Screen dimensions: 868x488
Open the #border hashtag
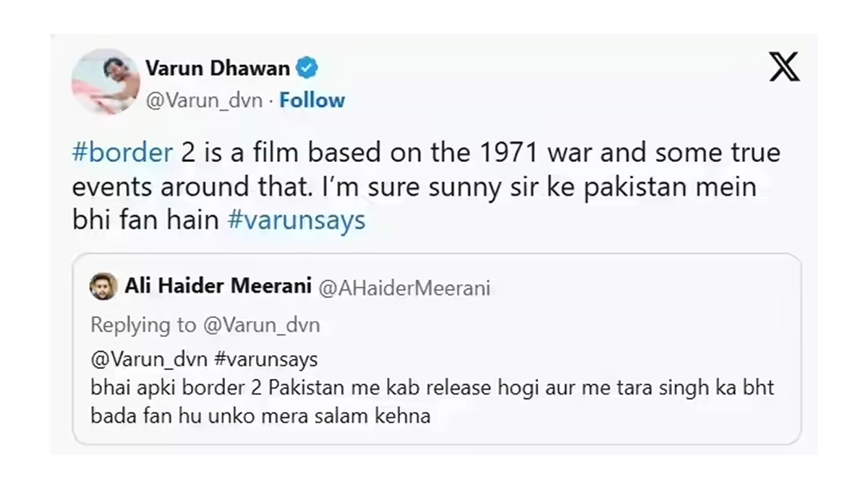point(122,154)
